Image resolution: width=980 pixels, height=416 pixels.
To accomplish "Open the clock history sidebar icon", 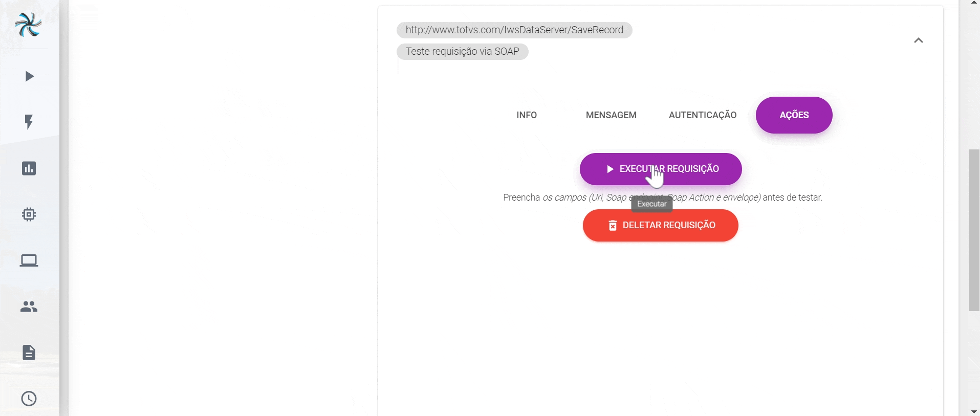I will (x=29, y=399).
